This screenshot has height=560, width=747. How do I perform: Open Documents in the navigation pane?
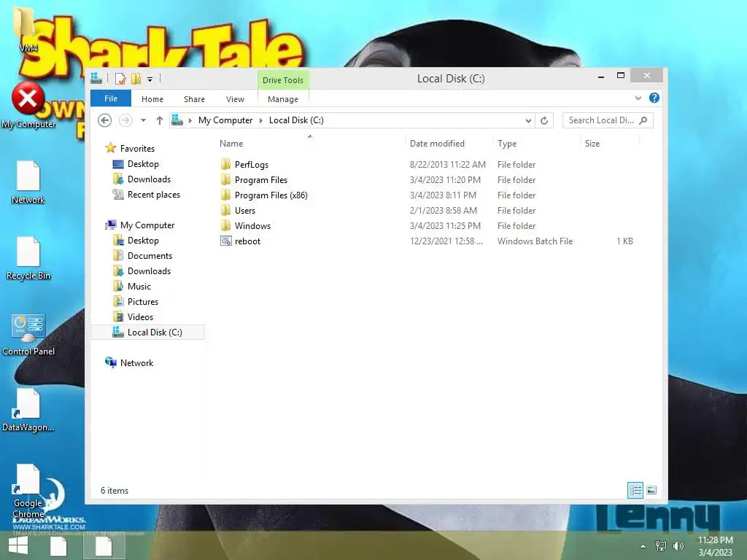tap(142, 256)
